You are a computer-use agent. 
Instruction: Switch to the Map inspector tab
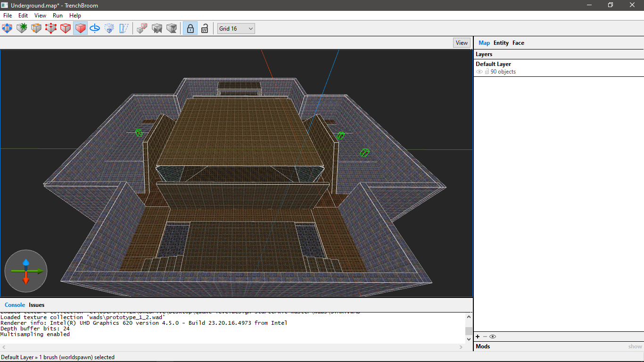pos(484,42)
